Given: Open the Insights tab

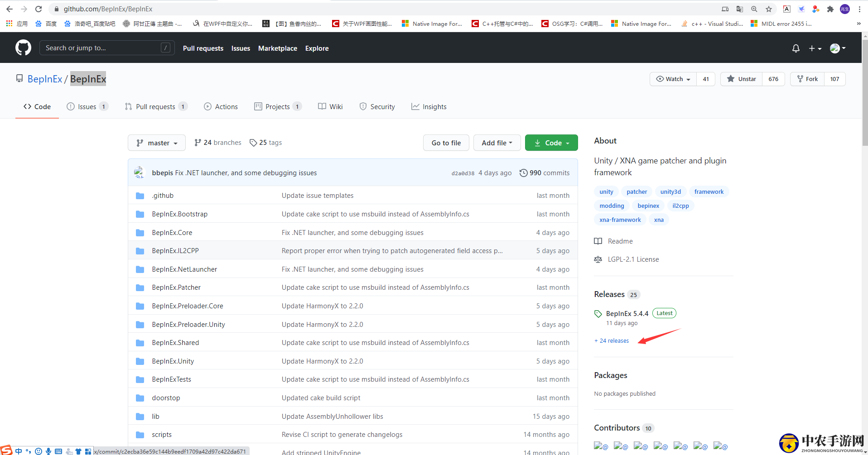Looking at the screenshot, I should click(429, 107).
